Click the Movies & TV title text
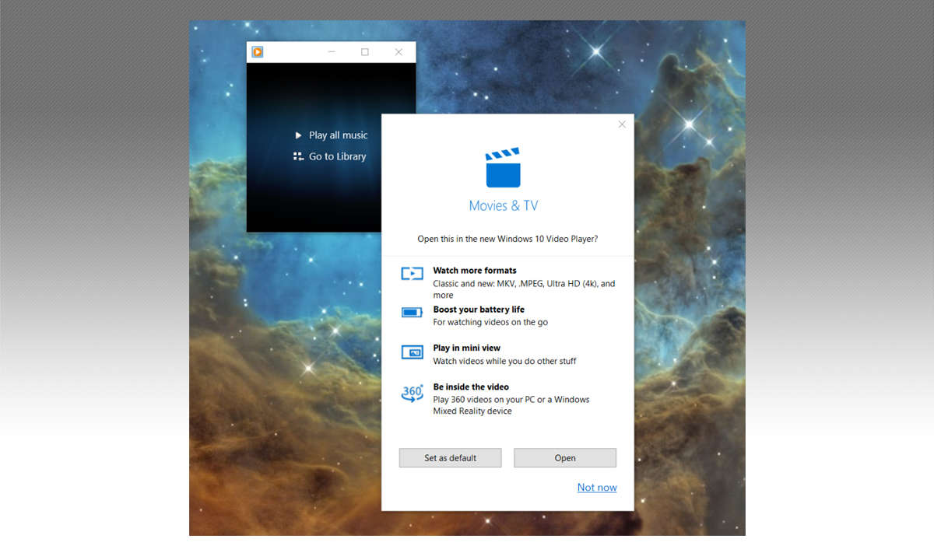Image resolution: width=934 pixels, height=560 pixels. 504,206
